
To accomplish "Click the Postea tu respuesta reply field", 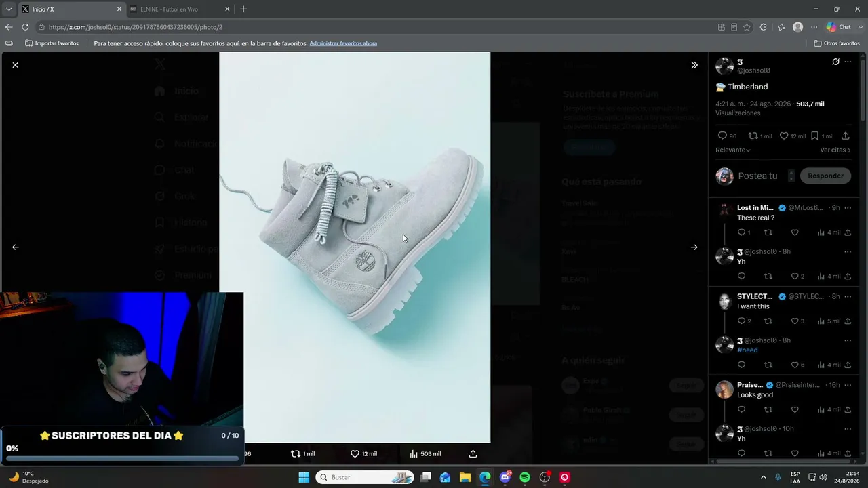I will tap(757, 176).
